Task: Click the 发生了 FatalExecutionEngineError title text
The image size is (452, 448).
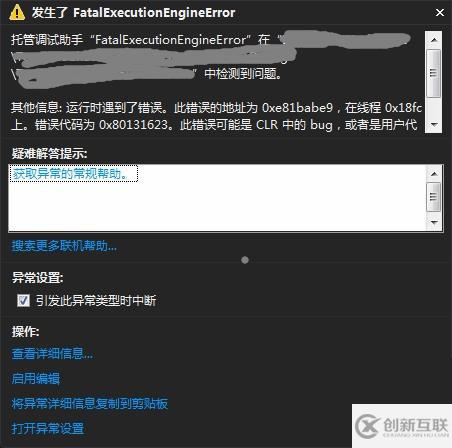Action: [133, 13]
